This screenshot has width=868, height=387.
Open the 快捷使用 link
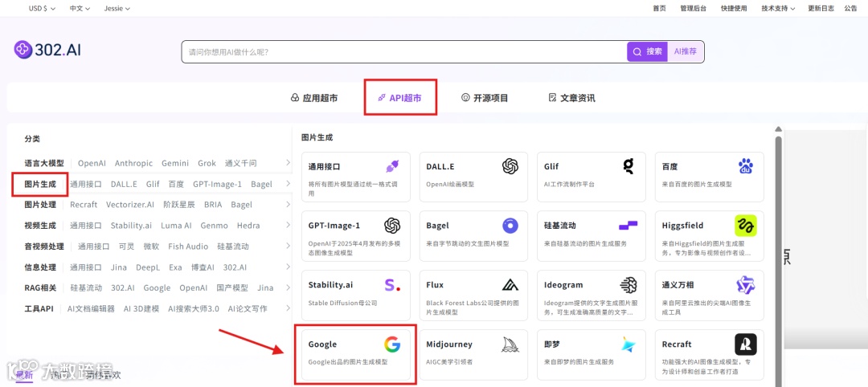(x=734, y=8)
